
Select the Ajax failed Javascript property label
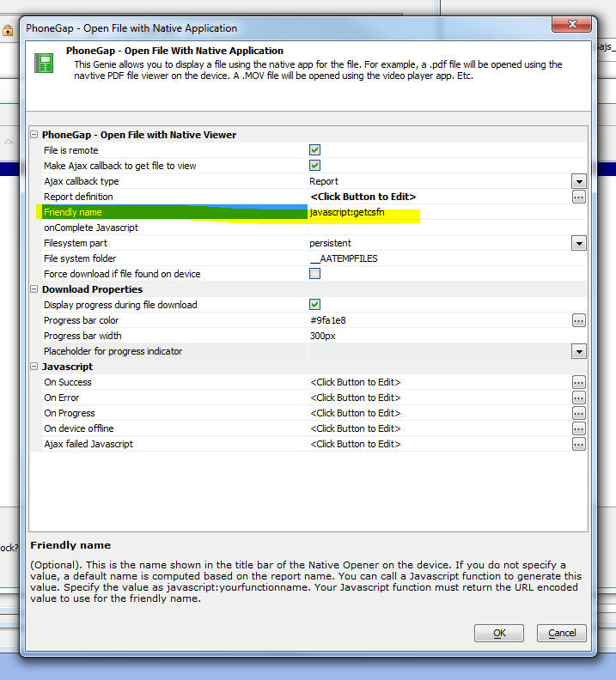[88, 444]
